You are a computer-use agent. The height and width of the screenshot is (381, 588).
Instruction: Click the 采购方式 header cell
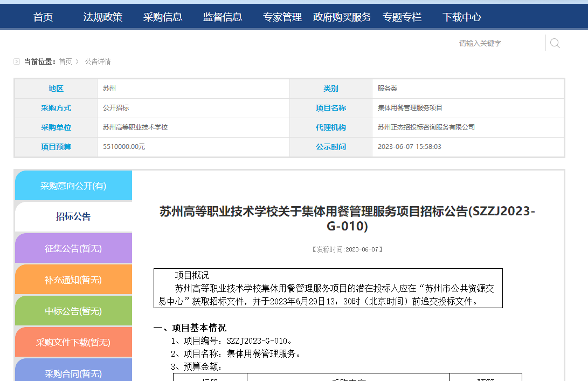56,108
